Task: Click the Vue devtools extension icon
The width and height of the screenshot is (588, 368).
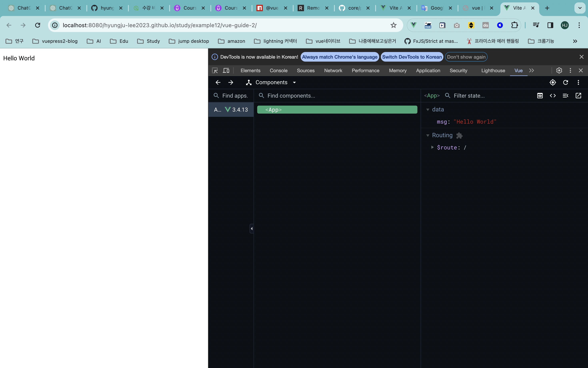Action: pyautogui.click(x=413, y=25)
